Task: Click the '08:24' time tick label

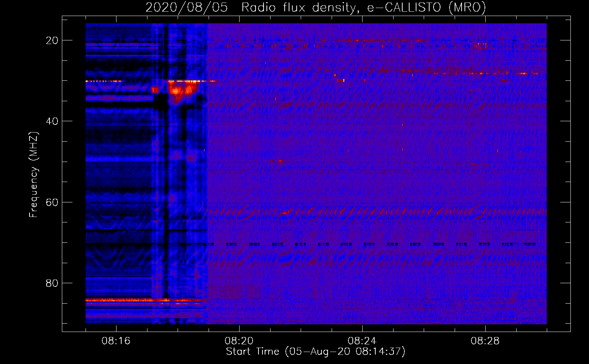Action: pos(362,341)
